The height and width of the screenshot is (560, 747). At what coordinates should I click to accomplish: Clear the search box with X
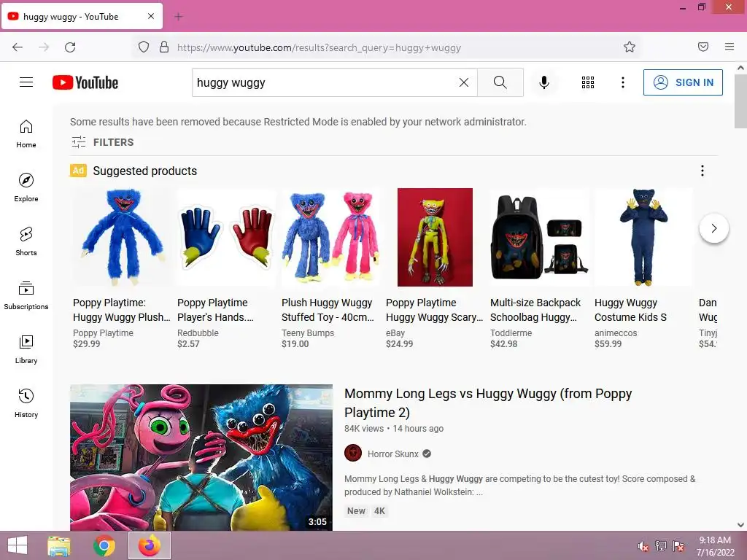point(463,82)
